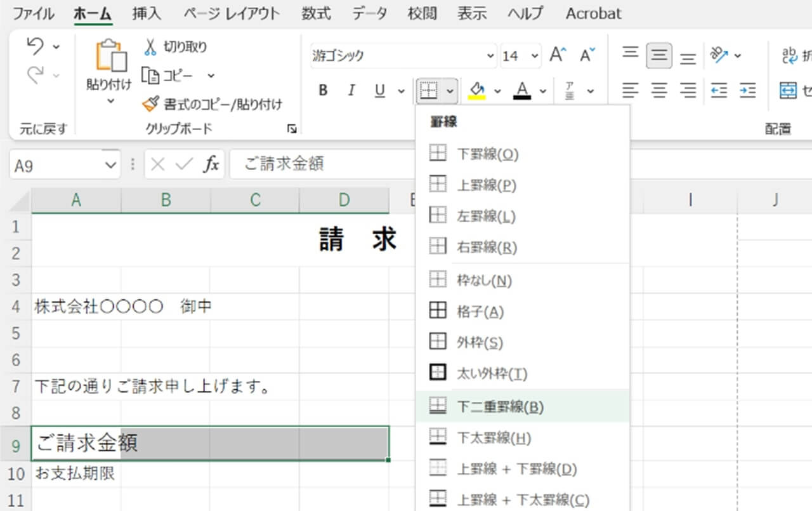Screen dimensions: 812x511
Task: Choose 上罫線 + 下罫線(D) option
Action: [523, 468]
